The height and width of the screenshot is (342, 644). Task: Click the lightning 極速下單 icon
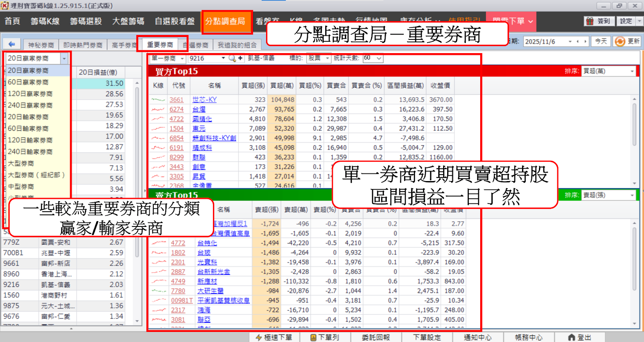(259, 338)
